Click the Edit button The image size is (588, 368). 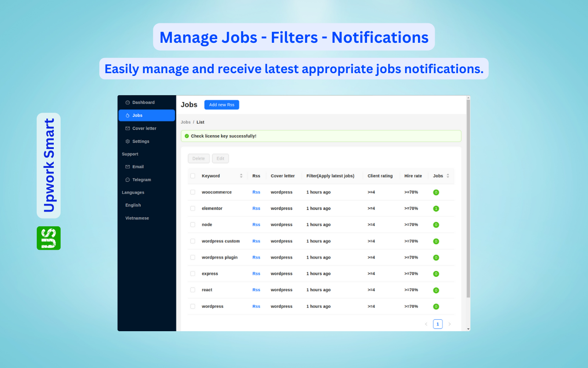coord(220,159)
